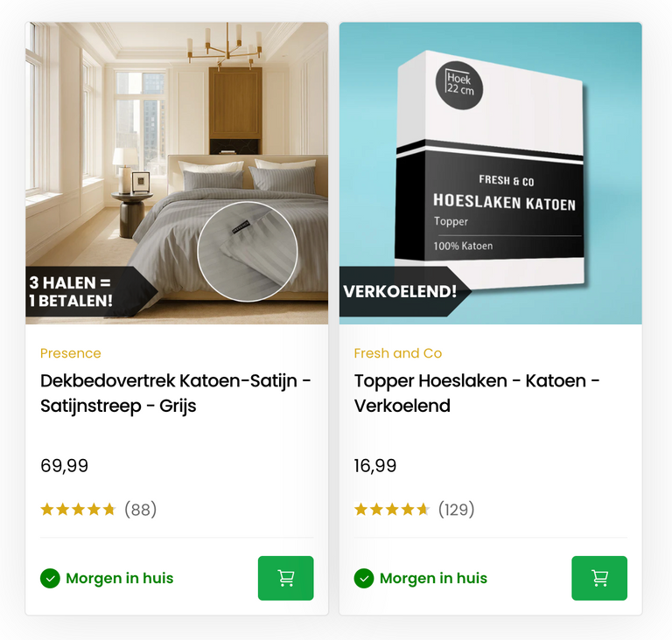Image resolution: width=672 pixels, height=640 pixels.
Task: Open the Fresh and Co brand link
Action: click(398, 353)
